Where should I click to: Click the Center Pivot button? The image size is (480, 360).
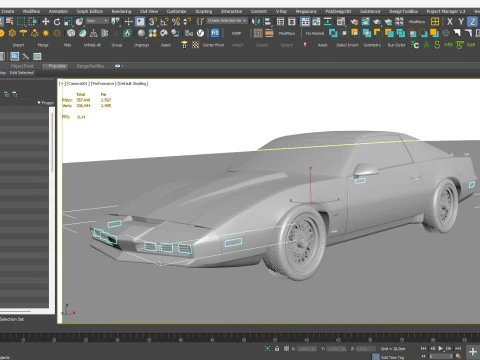pyautogui.click(x=213, y=45)
